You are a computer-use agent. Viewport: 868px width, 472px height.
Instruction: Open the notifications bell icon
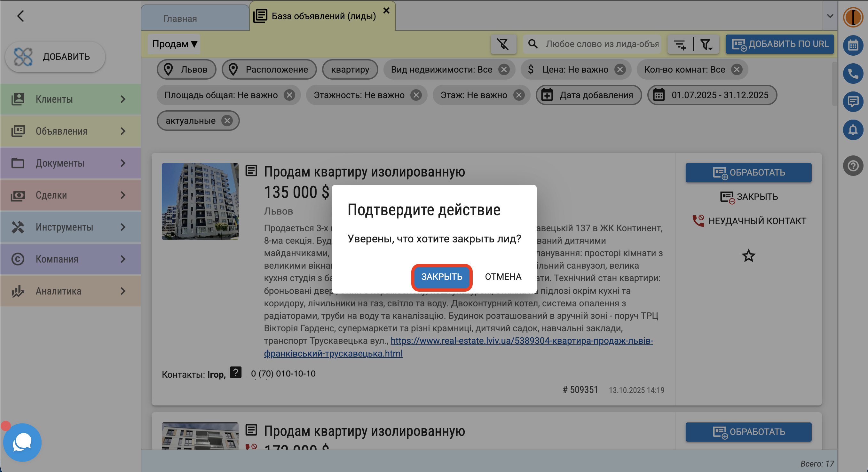(x=853, y=130)
